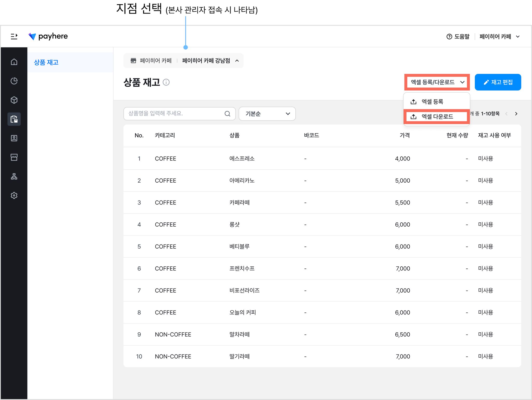Click the 에스프레소 product row
The image size is (532, 400).
322,159
